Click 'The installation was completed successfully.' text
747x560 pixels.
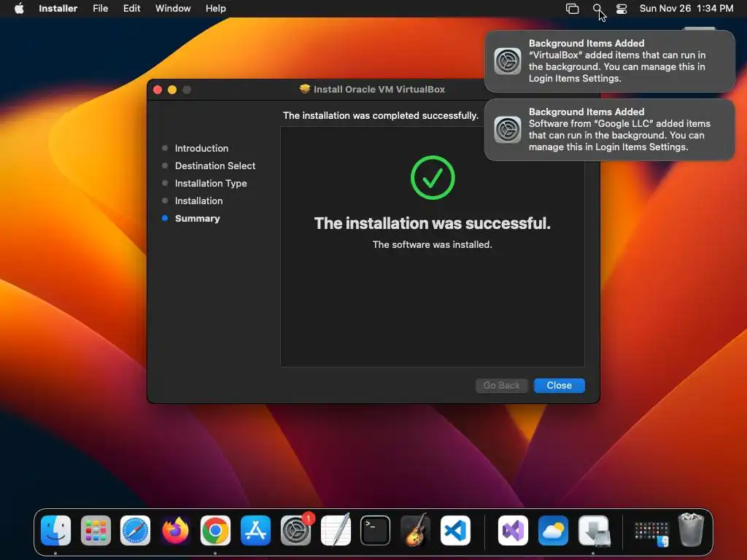pos(381,116)
